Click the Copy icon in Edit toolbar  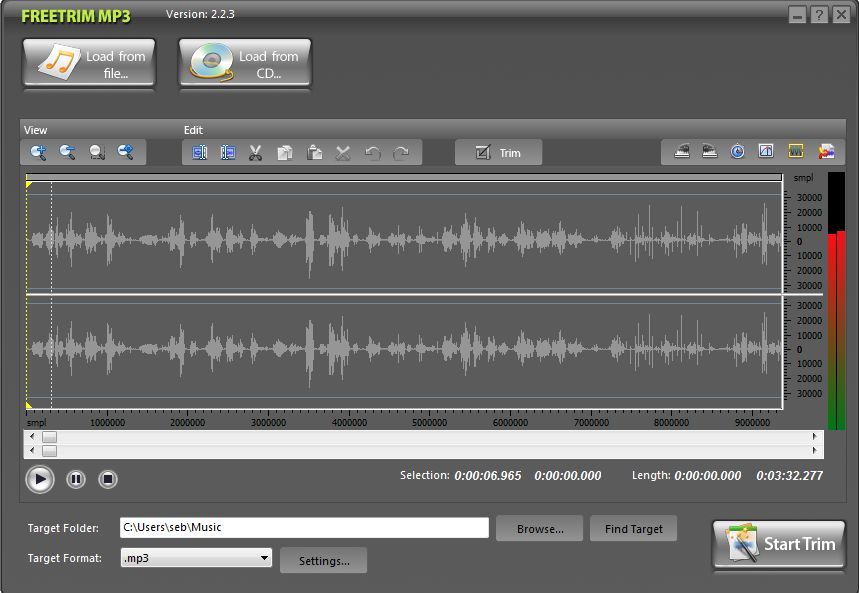click(285, 152)
